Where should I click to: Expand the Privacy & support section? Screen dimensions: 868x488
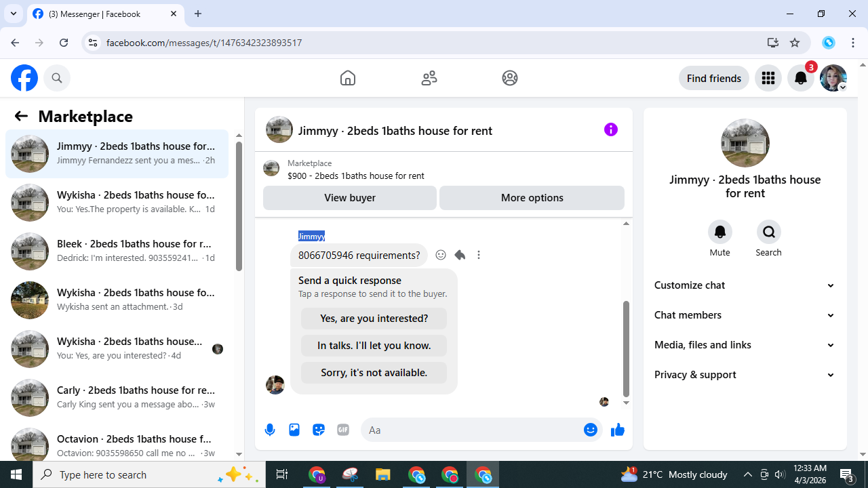coord(745,375)
